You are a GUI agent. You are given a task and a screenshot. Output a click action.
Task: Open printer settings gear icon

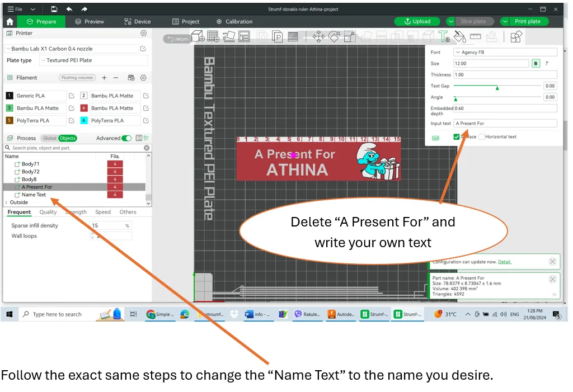coord(144,33)
